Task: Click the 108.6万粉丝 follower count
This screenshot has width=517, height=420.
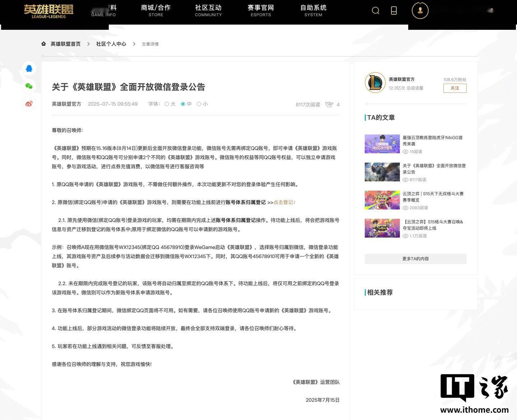Action: [455, 80]
